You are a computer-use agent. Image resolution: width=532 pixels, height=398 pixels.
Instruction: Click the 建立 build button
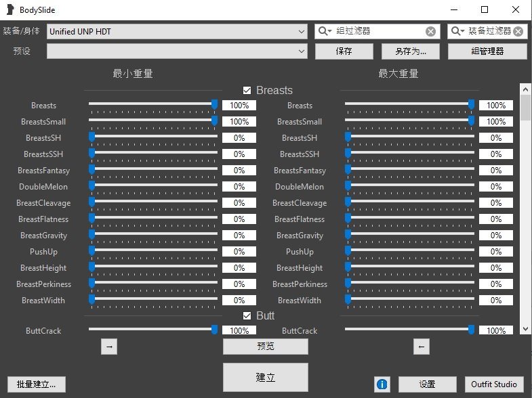[265, 377]
